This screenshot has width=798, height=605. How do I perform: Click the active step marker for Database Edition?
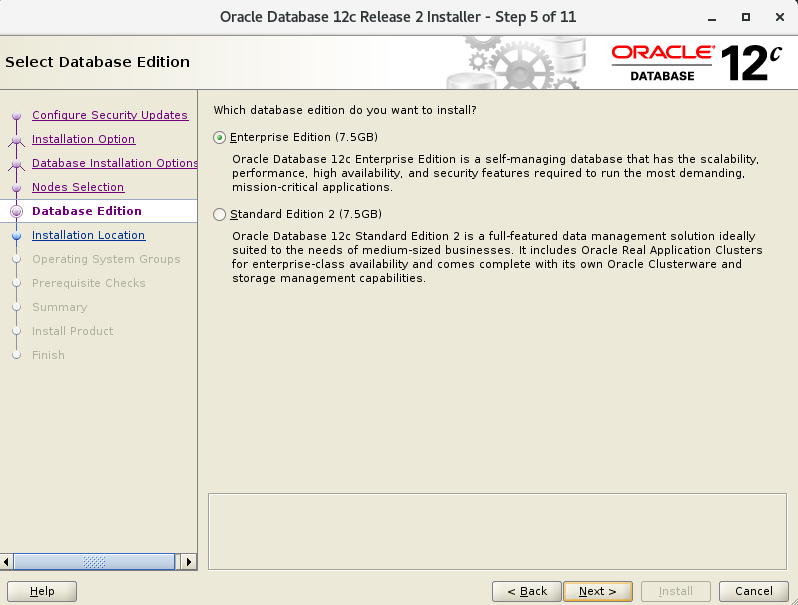(16, 211)
